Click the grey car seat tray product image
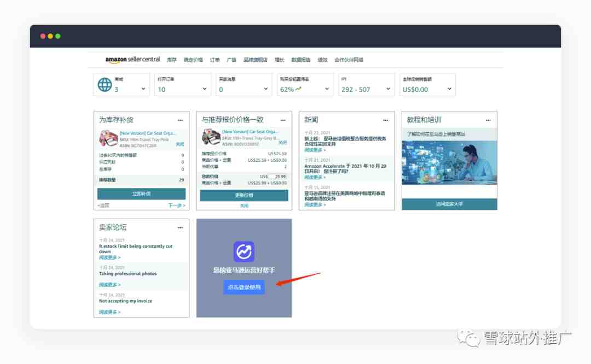This screenshot has height=364, width=591. click(x=211, y=137)
